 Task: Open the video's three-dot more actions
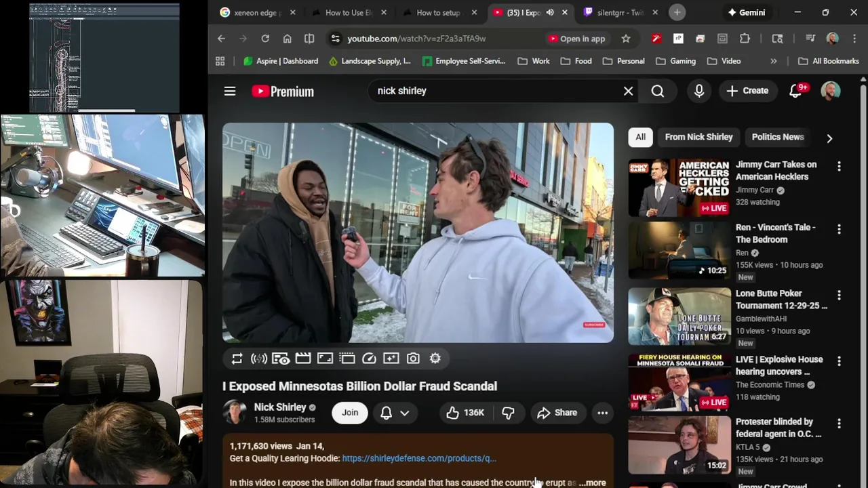[602, 413]
